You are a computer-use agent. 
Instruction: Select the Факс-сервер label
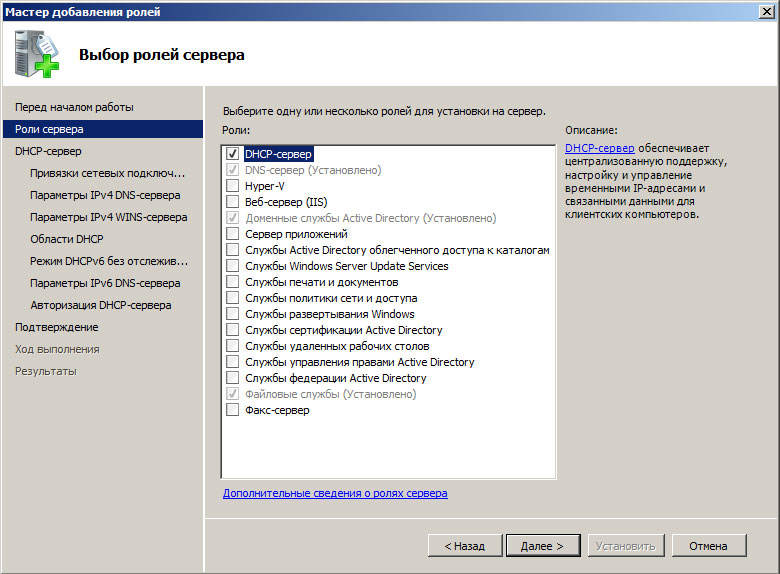pos(277,410)
